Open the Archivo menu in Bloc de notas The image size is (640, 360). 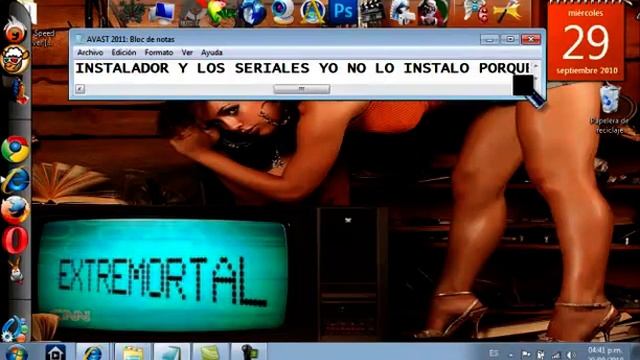click(x=90, y=52)
